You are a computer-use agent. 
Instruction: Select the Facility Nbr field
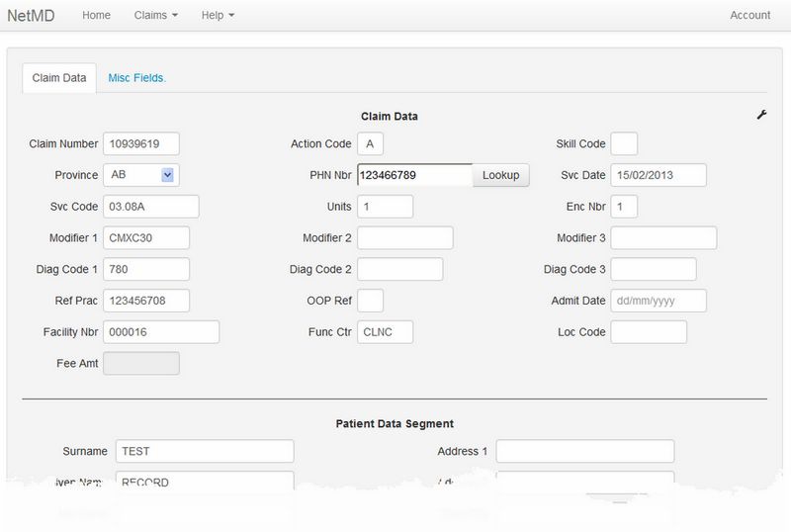161,332
